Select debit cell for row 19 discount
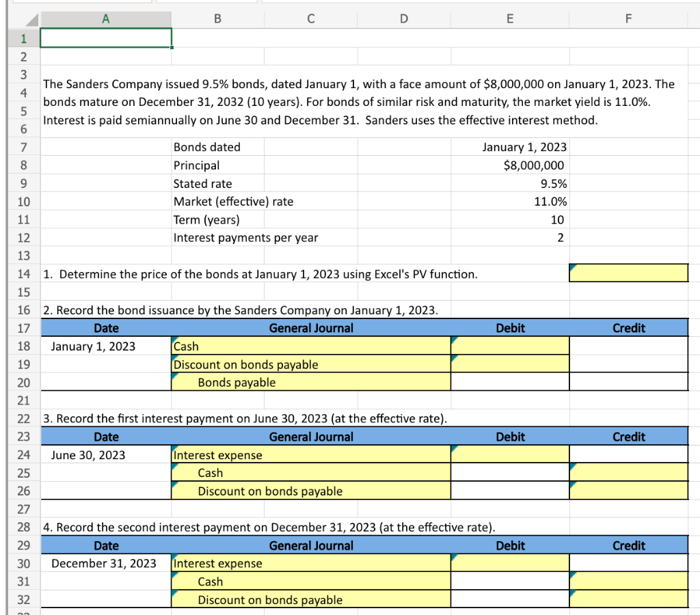The height and width of the screenshot is (615, 700). coord(510,364)
